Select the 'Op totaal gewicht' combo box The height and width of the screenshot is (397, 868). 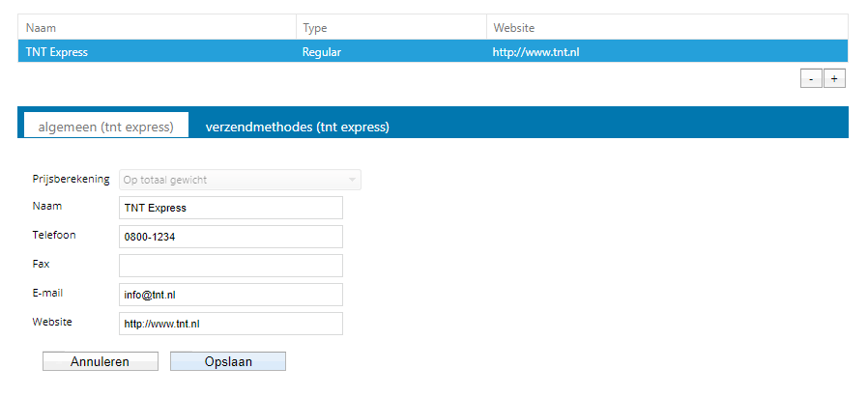coord(240,180)
